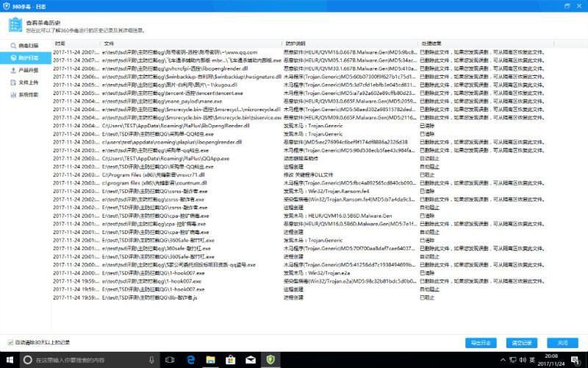Toggle auto-clear records older than 30 days

pos(10,342)
